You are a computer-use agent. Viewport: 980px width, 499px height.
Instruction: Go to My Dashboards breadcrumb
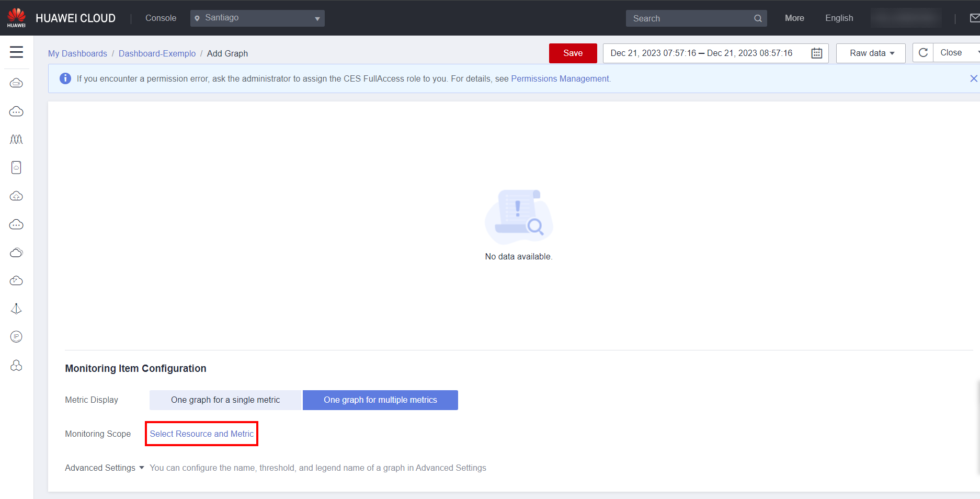[x=77, y=54]
